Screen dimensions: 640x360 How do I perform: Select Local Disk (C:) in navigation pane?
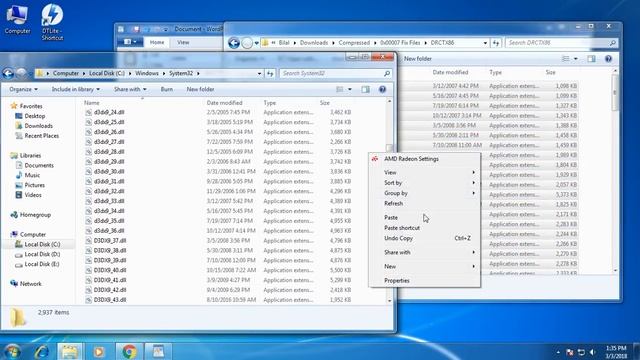pos(42,244)
